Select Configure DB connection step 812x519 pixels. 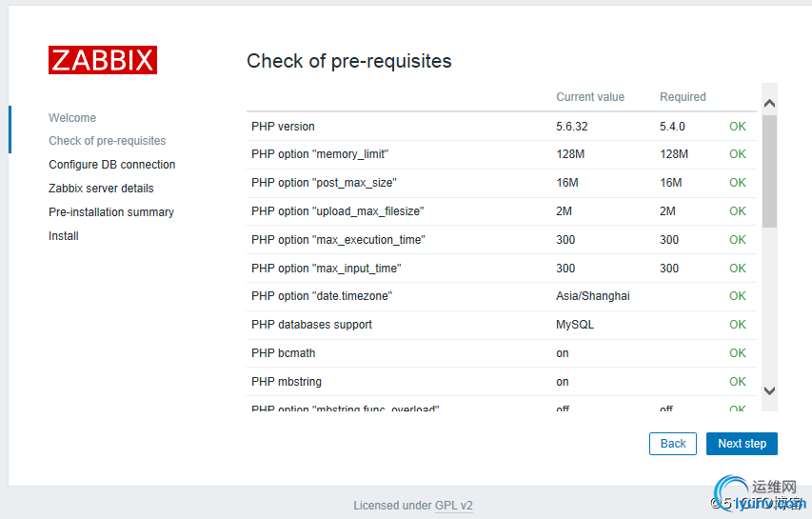tap(112, 165)
